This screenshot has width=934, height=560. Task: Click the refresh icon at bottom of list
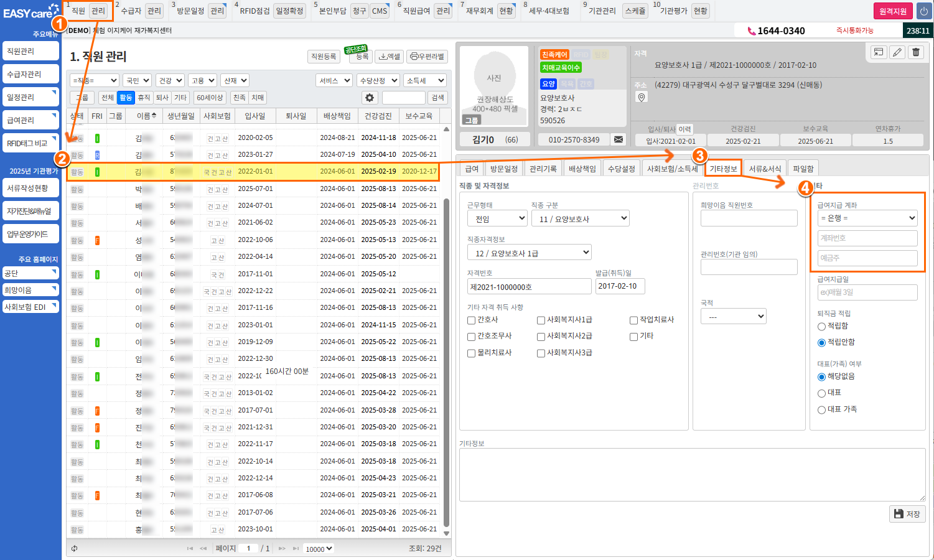point(75,548)
